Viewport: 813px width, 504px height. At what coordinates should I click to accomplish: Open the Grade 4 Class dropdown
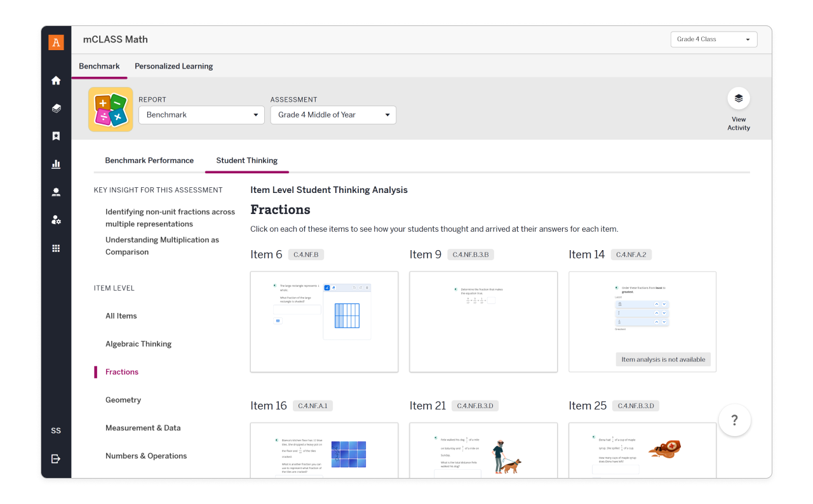714,39
